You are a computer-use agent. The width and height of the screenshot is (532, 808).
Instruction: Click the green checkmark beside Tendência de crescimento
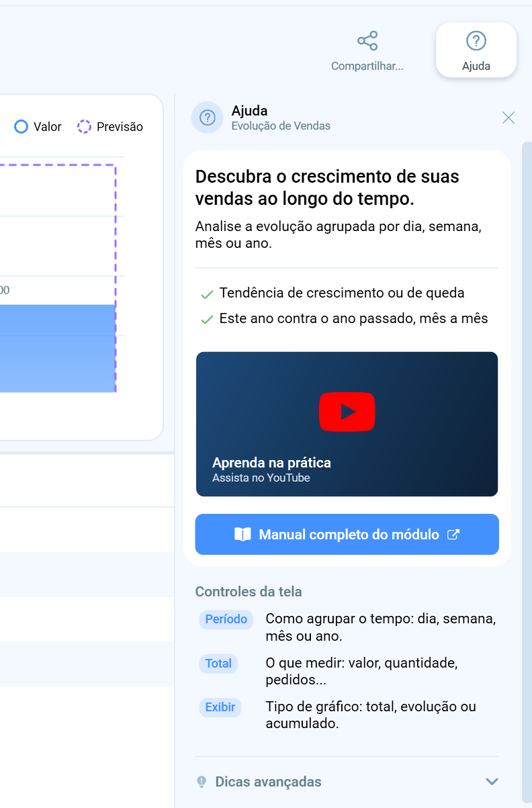(207, 294)
